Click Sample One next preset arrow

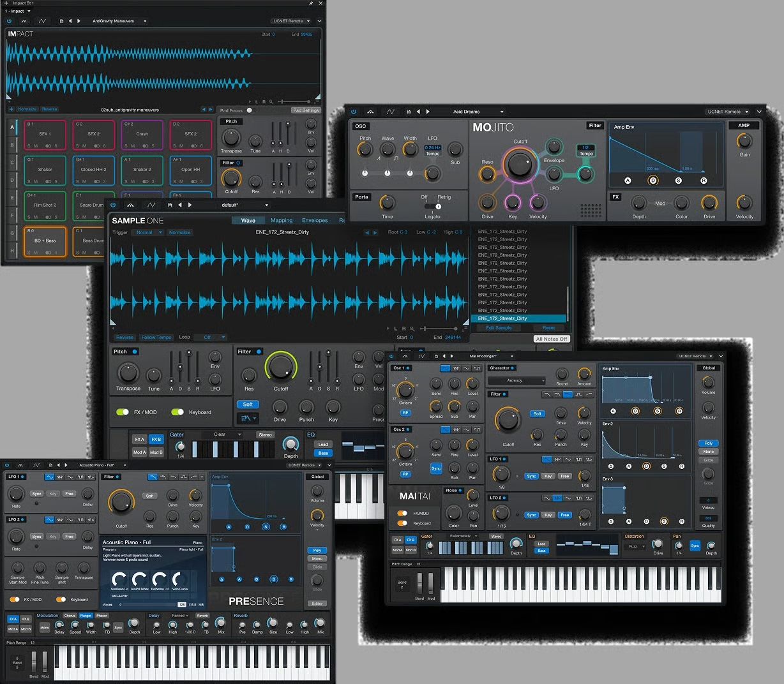coord(190,205)
